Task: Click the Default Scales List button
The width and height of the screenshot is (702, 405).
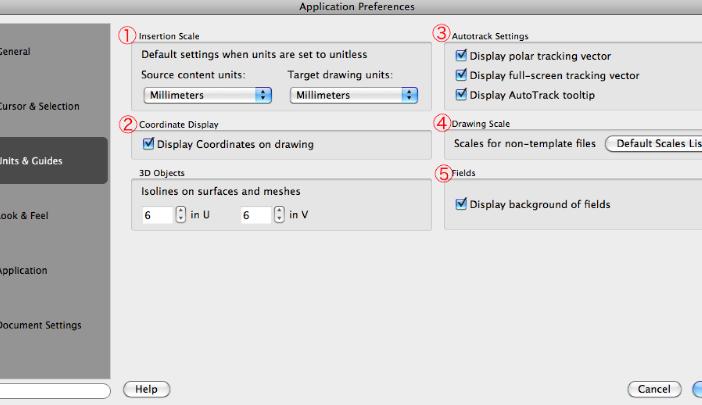Action: pos(654,144)
